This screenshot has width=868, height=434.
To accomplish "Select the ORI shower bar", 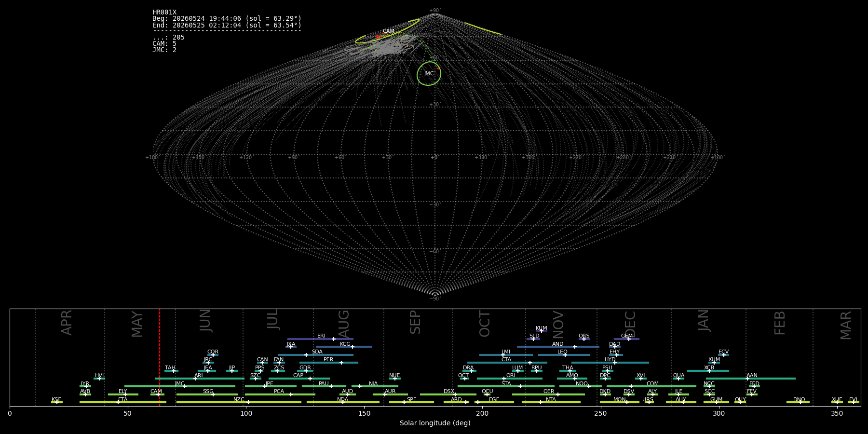I will click(x=510, y=379).
